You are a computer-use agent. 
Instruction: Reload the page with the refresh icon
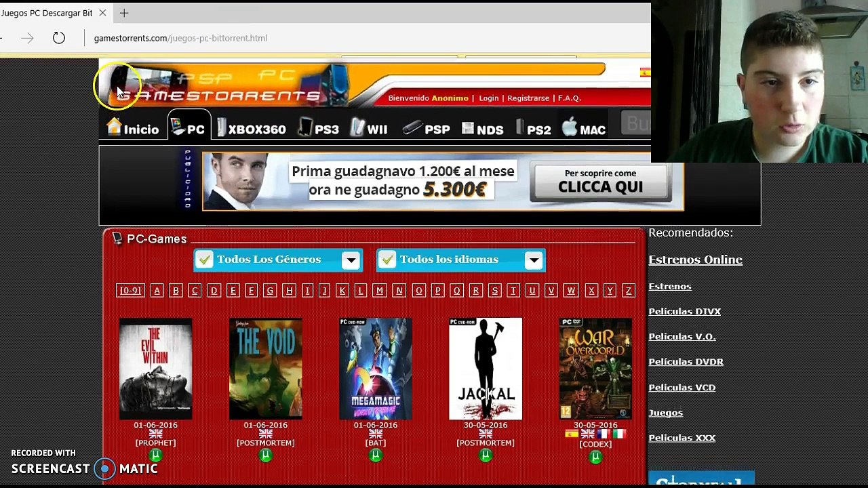pyautogui.click(x=59, y=38)
